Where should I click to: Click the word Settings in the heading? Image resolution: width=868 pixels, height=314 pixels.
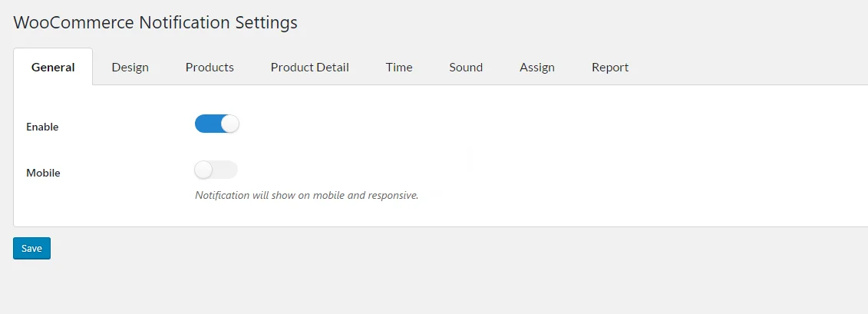coord(266,22)
